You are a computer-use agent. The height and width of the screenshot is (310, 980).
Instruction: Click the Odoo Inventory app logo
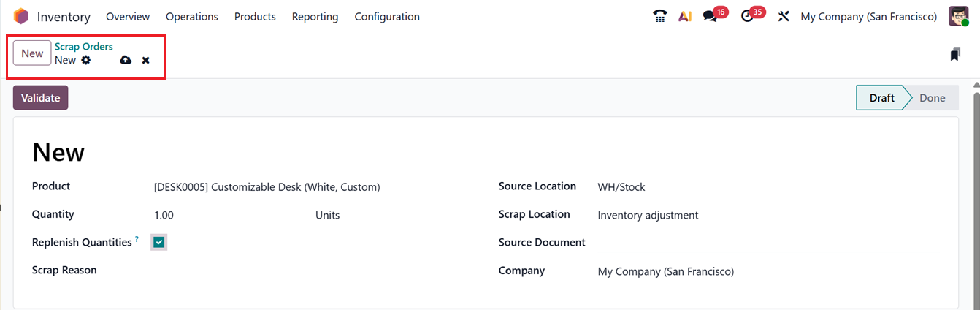(21, 16)
